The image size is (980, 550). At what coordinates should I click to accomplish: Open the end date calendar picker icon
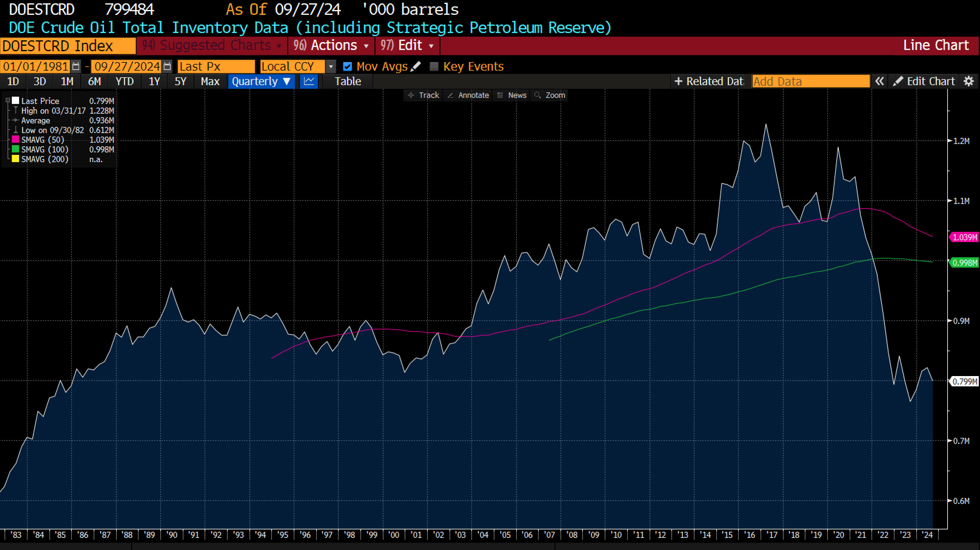[x=167, y=66]
